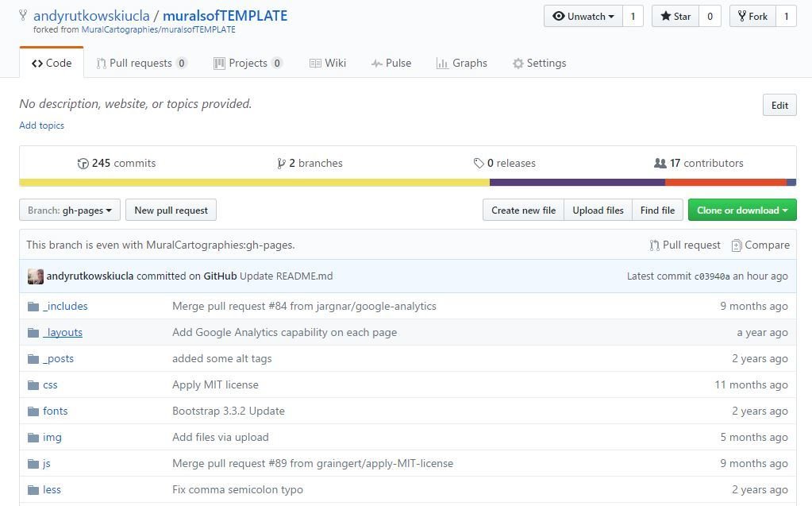The image size is (812, 506).
Task: Open the Projects tab
Action: (x=248, y=64)
